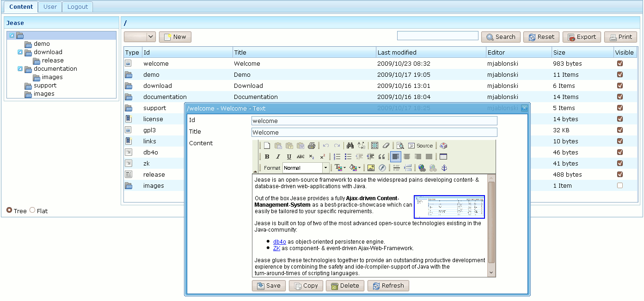
Task: Apply strikethrough with the ABC icon
Action: pos(301,157)
